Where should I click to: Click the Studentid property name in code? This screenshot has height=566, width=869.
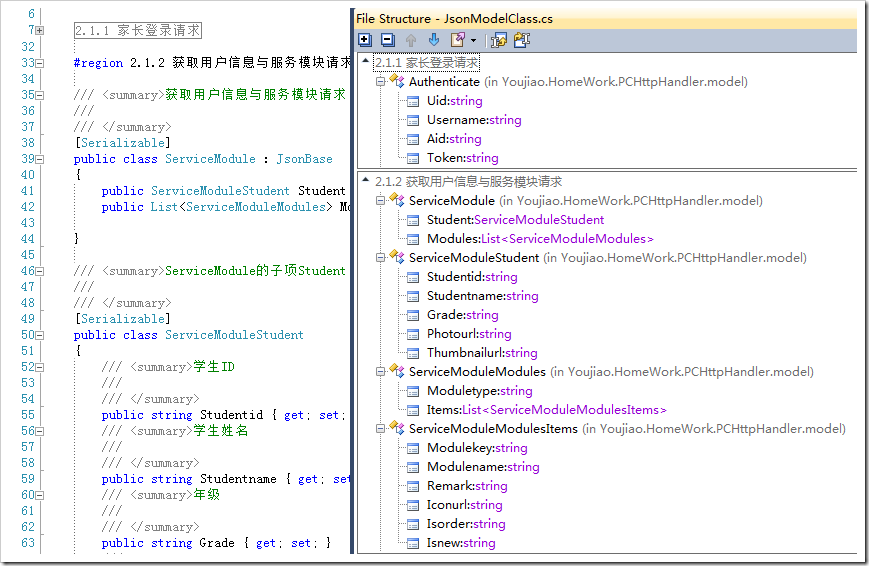coord(231,415)
